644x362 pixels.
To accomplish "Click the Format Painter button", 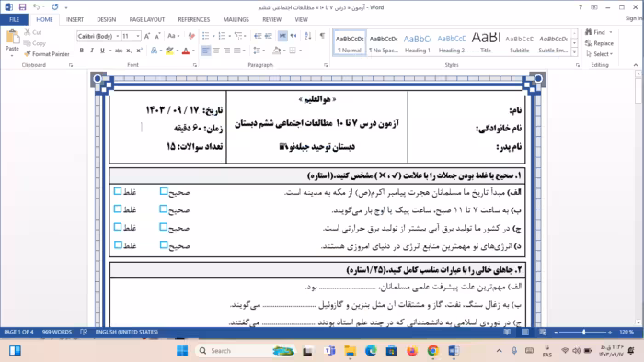I will point(47,53).
